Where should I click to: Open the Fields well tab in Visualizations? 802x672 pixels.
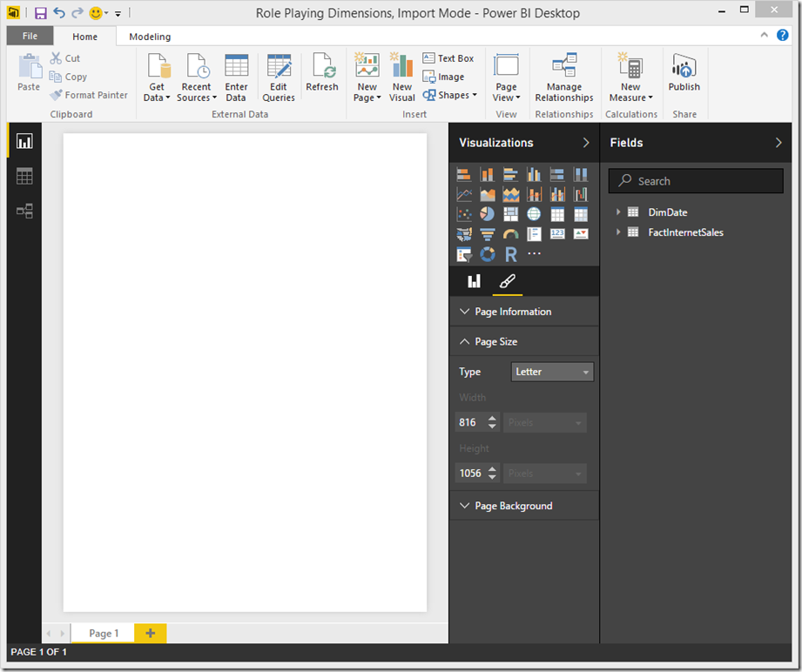tap(474, 281)
